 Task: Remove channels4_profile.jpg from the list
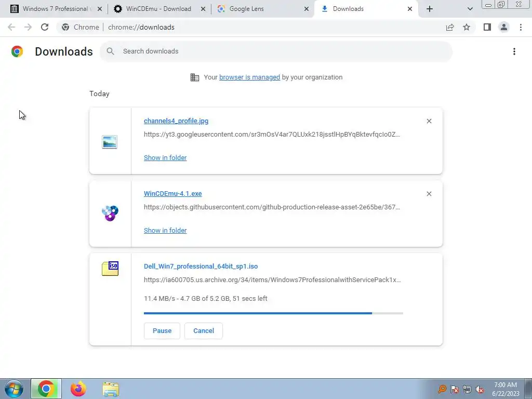pos(429,121)
